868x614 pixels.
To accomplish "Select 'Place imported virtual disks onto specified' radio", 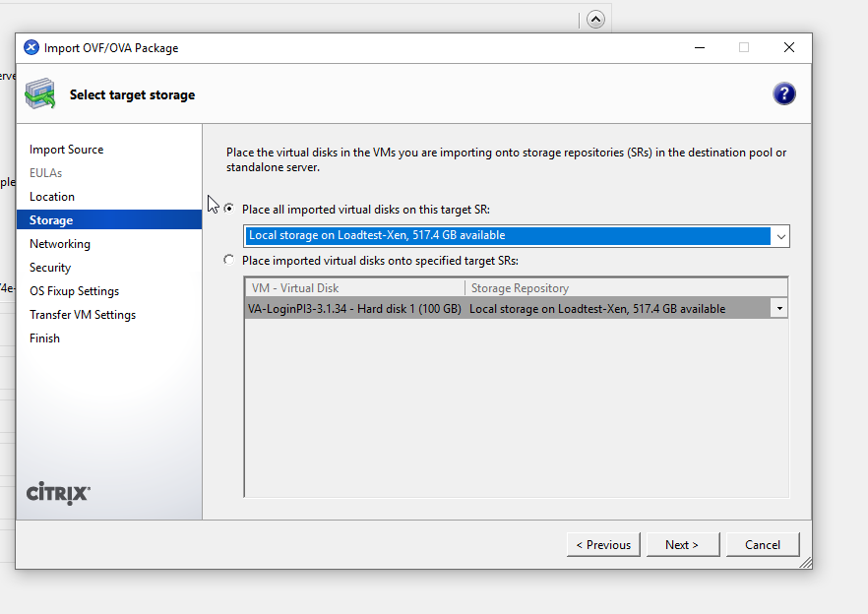I will pyautogui.click(x=228, y=260).
